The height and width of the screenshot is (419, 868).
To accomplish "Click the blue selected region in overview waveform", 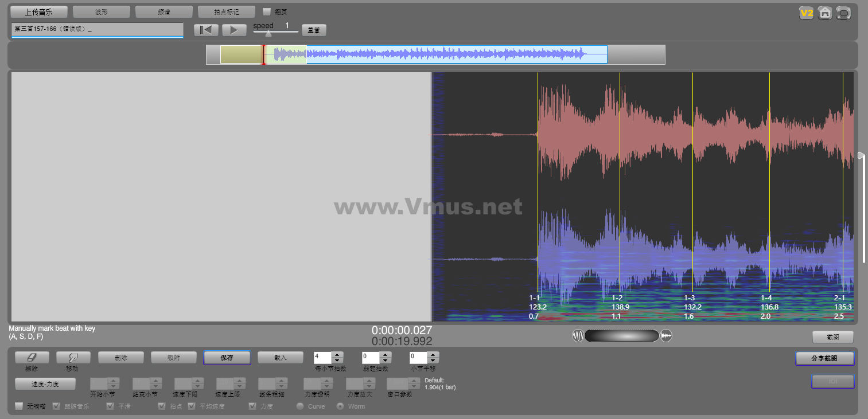I will 457,54.
